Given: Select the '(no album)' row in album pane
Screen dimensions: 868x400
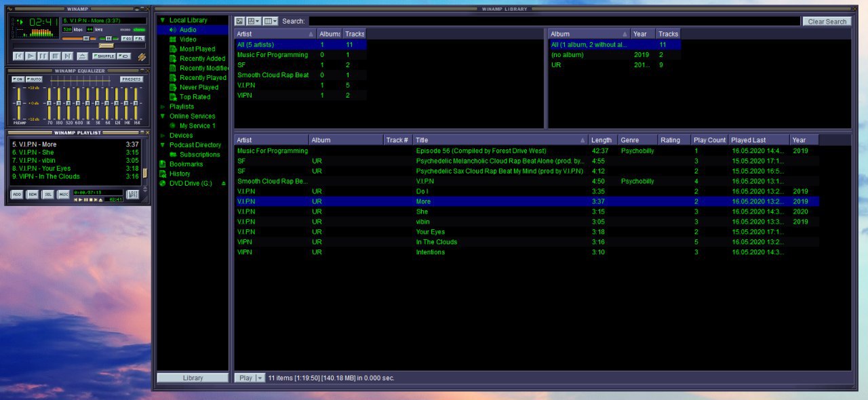Looking at the screenshot, I should pyautogui.click(x=614, y=55).
